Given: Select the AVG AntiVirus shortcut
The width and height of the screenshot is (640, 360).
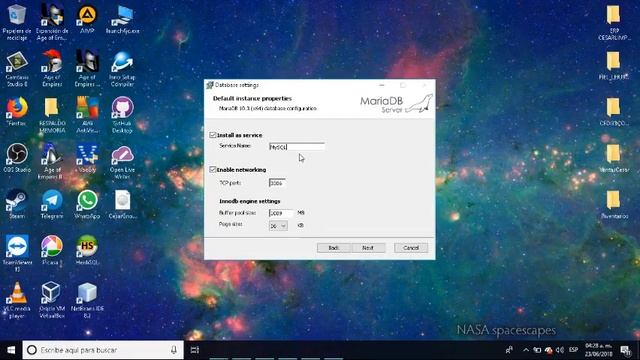Looking at the screenshot, I should tap(87, 115).
